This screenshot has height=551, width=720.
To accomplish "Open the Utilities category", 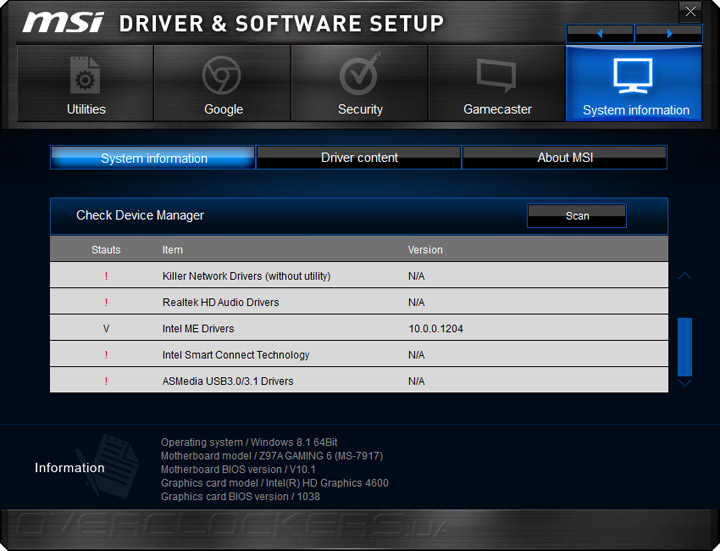I will click(85, 83).
